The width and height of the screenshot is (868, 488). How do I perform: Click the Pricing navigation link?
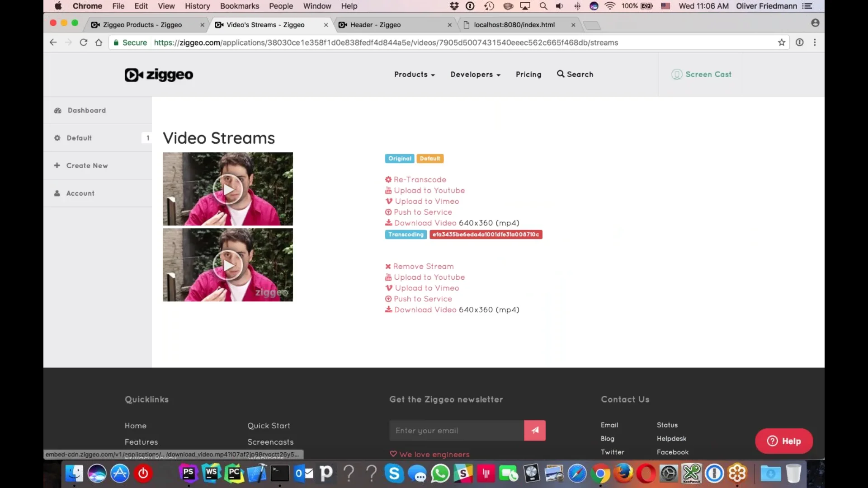click(528, 75)
